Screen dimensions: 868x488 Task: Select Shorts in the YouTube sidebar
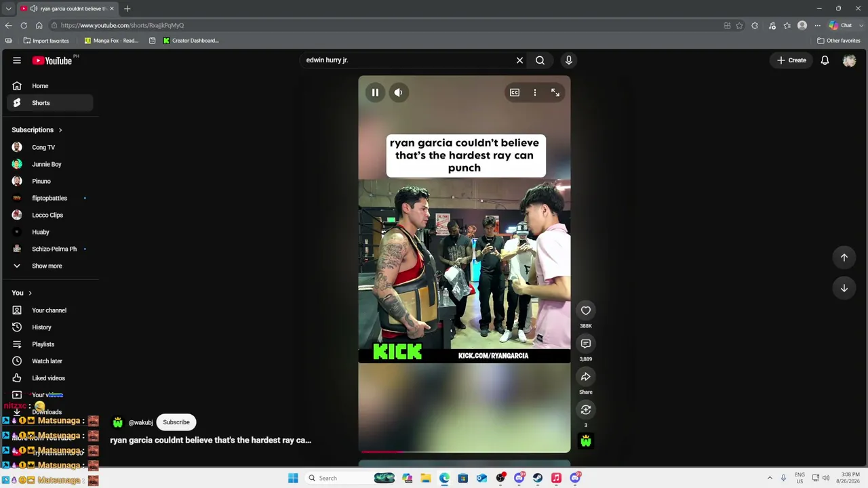(x=50, y=103)
